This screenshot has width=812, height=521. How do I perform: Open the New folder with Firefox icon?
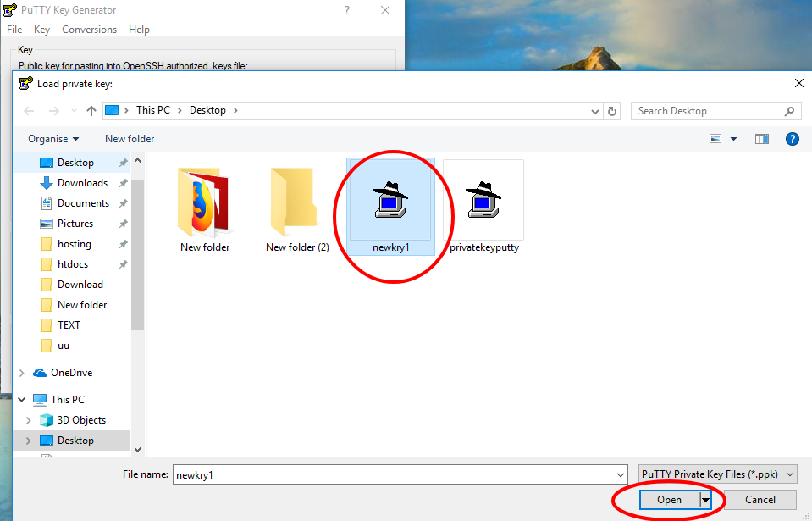pos(204,202)
